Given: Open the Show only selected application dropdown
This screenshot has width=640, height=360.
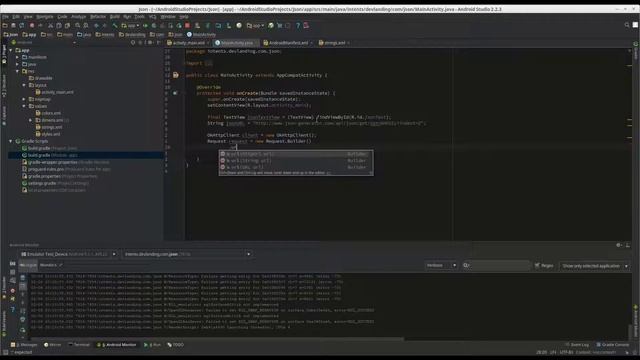Looking at the screenshot, I should point(594,266).
